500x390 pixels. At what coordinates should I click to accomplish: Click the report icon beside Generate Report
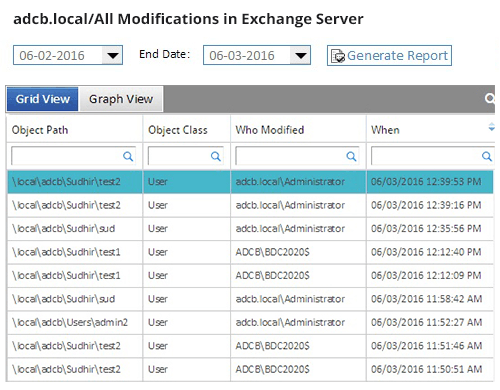[338, 56]
